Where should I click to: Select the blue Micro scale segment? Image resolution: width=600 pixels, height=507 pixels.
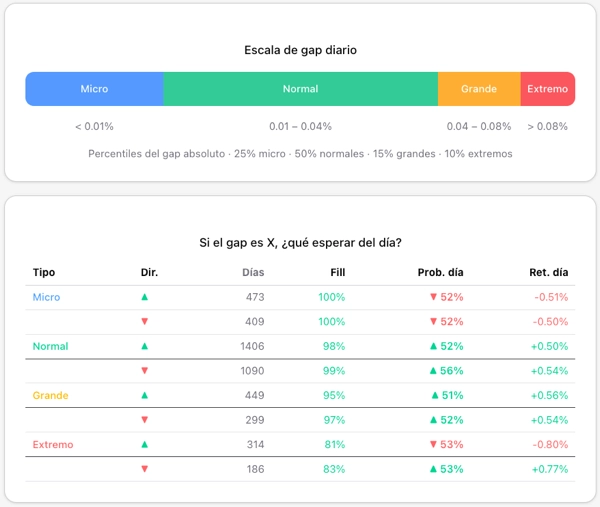[x=94, y=89]
